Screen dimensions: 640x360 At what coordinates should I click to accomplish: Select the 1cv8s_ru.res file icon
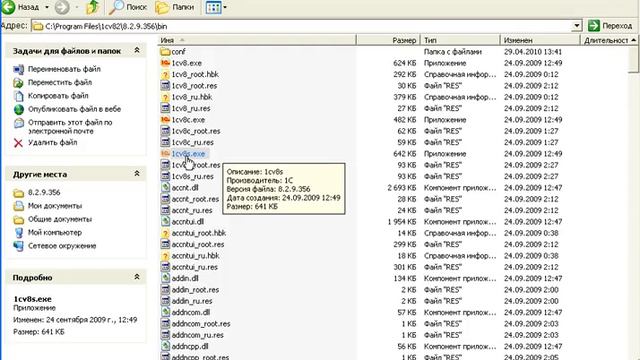165,176
